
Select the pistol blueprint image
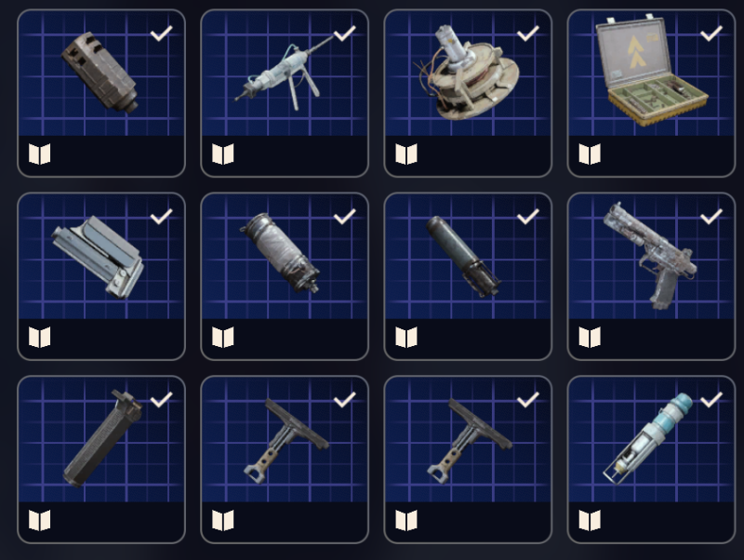tap(650, 256)
